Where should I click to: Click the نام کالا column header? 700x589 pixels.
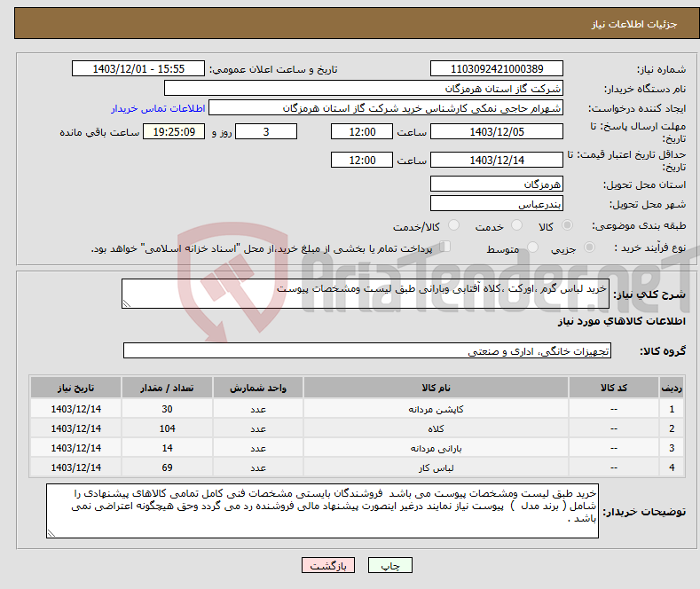click(436, 388)
